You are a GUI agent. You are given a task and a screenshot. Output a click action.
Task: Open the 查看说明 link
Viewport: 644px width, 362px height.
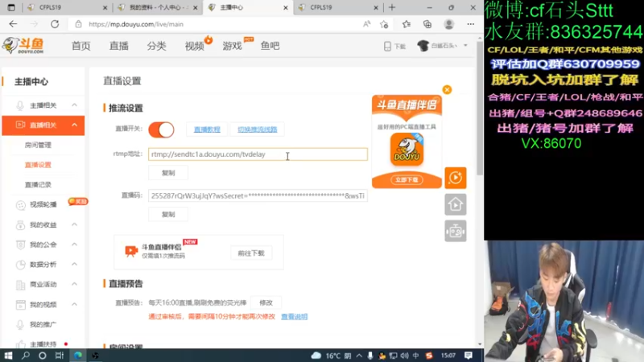(294, 316)
